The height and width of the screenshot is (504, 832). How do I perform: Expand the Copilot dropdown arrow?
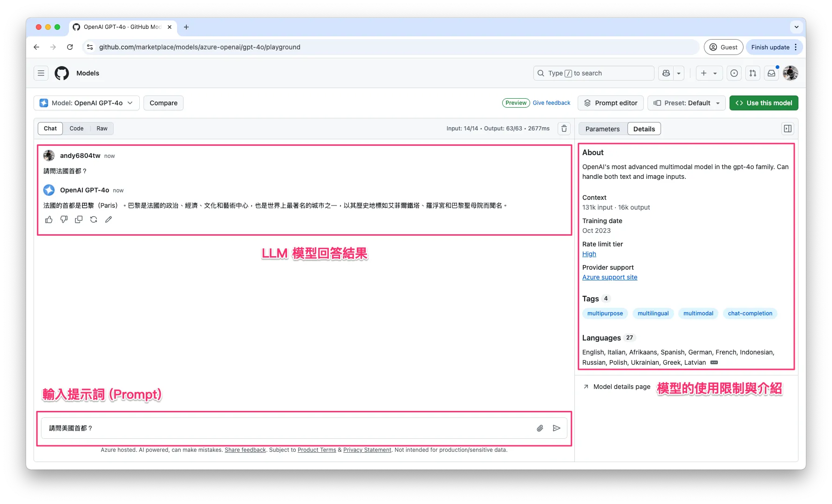(679, 73)
